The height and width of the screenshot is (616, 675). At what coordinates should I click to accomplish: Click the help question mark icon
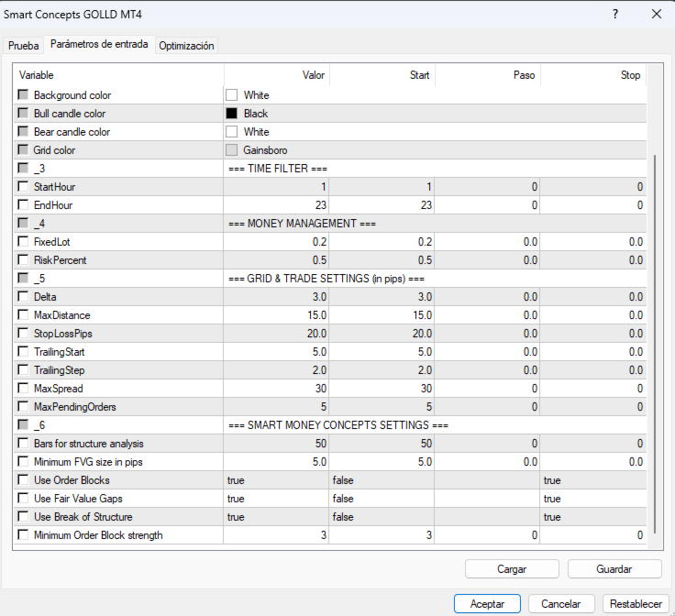[x=615, y=14]
